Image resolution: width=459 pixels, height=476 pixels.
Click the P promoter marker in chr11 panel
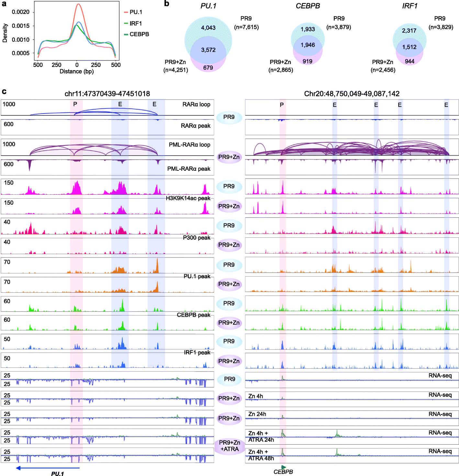75,104
